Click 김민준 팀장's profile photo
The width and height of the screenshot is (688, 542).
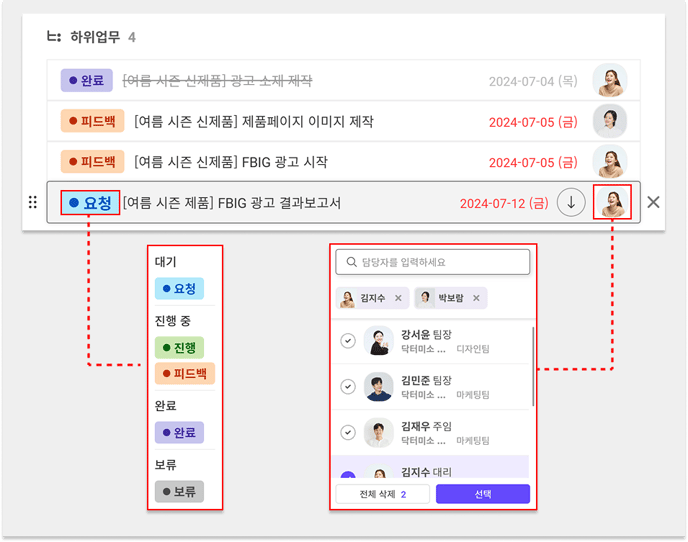[379, 387]
